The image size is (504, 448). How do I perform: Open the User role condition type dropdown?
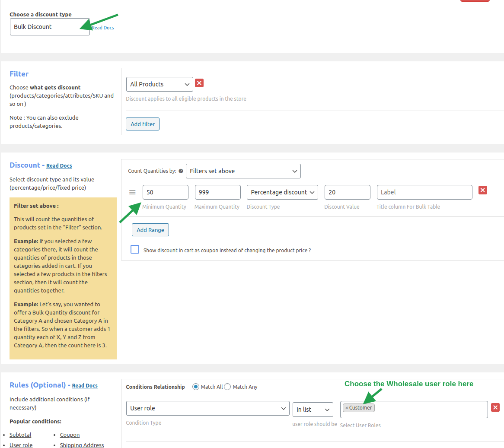207,408
